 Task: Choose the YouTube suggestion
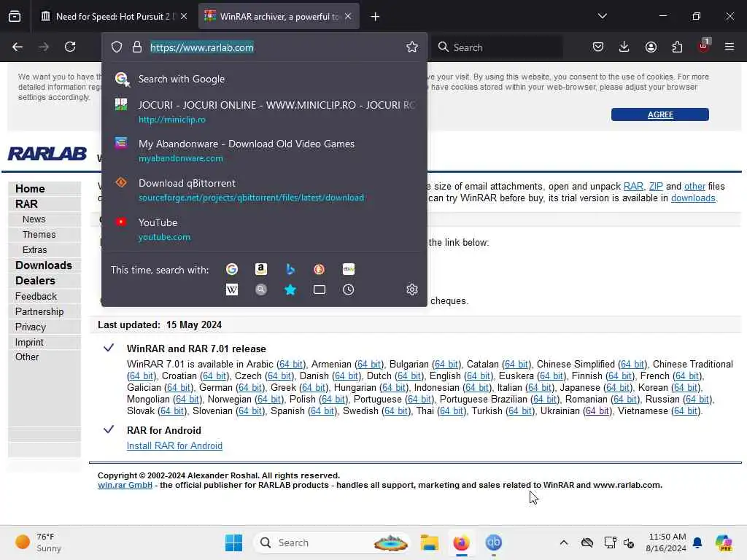264,229
